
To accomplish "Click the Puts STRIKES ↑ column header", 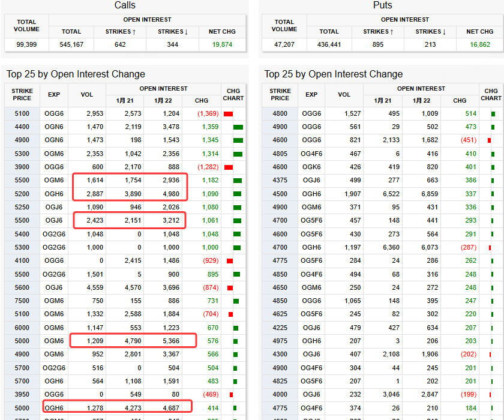I will [x=378, y=31].
